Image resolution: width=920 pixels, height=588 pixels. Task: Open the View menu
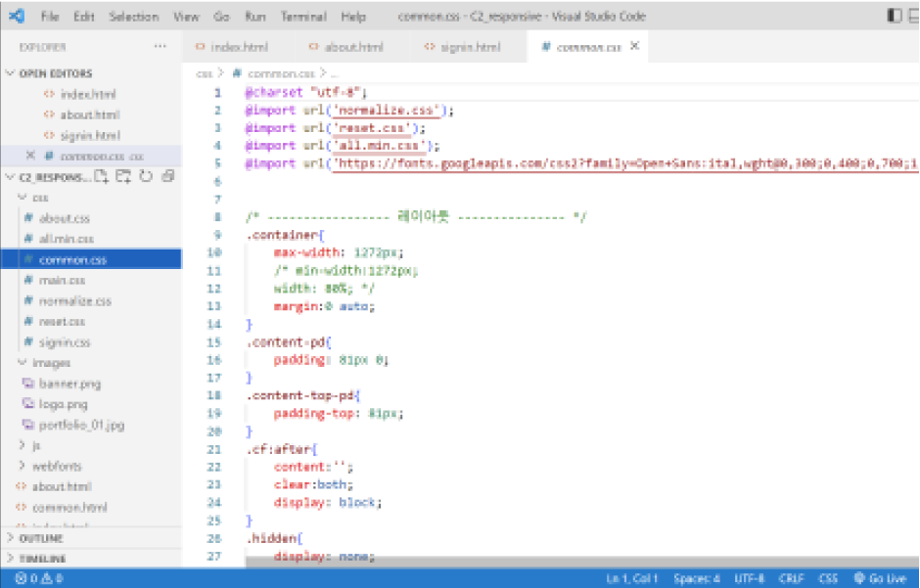click(x=186, y=17)
